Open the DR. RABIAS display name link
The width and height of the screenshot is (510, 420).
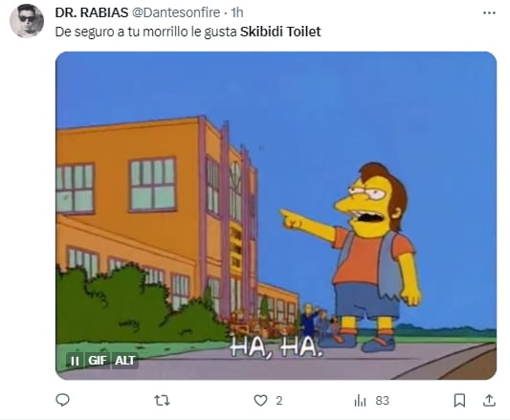pyautogui.click(x=92, y=12)
